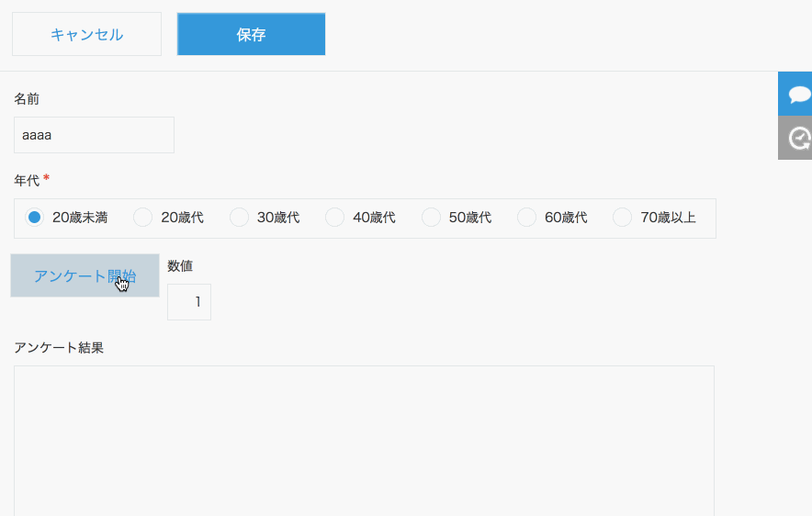Open the comments speech bubble panel
Screen dimensions: 812x516
pyautogui.click(x=796, y=94)
